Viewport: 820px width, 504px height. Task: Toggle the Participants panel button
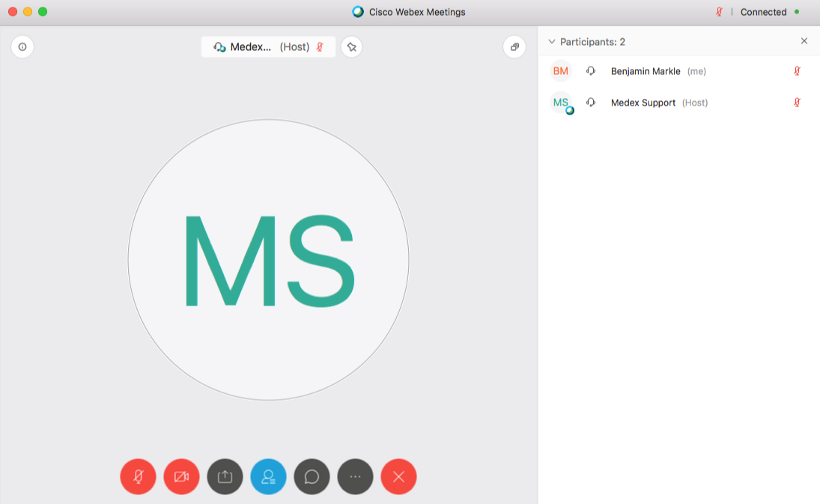(x=268, y=476)
